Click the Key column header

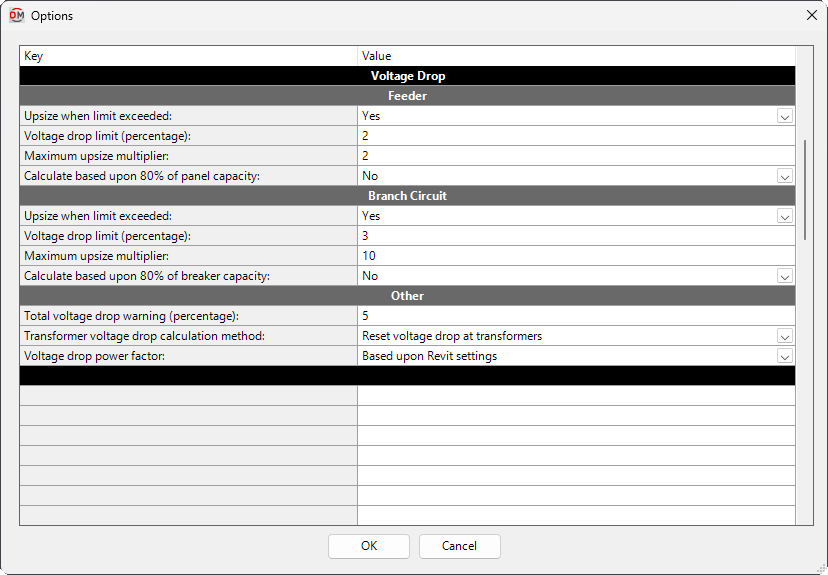pos(188,56)
